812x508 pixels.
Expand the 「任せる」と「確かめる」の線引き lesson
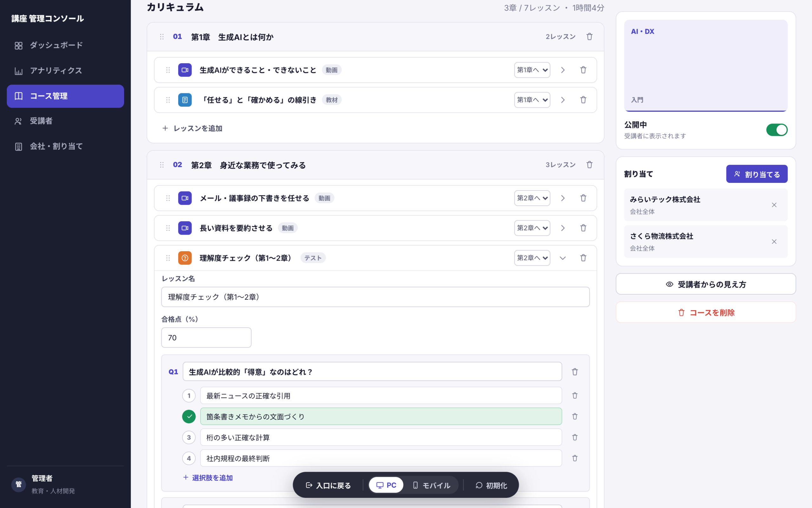tap(563, 100)
